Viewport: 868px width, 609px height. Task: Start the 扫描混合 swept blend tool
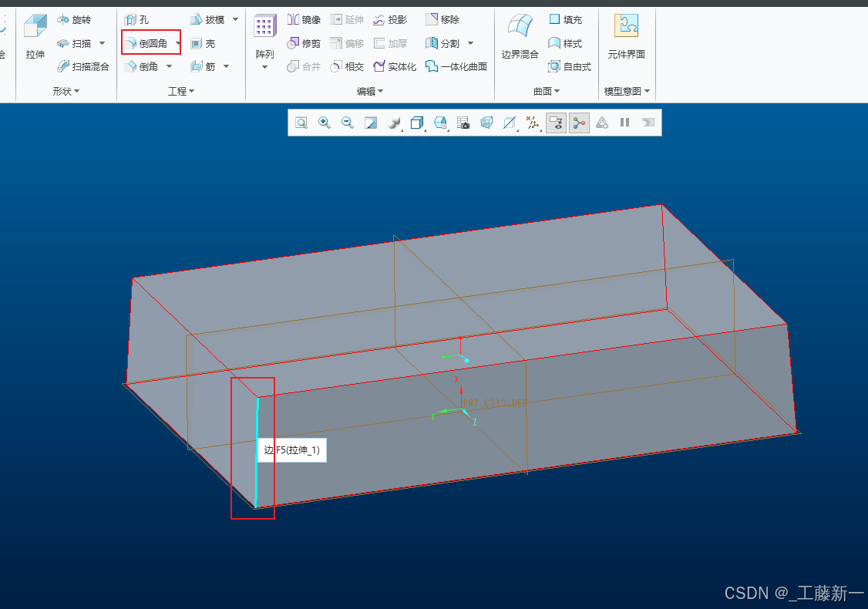click(x=83, y=66)
